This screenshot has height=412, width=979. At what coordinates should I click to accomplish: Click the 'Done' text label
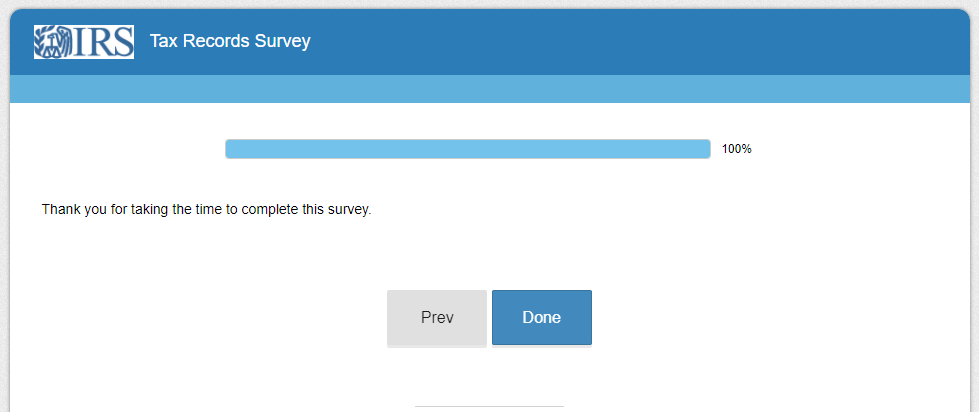pyautogui.click(x=541, y=318)
